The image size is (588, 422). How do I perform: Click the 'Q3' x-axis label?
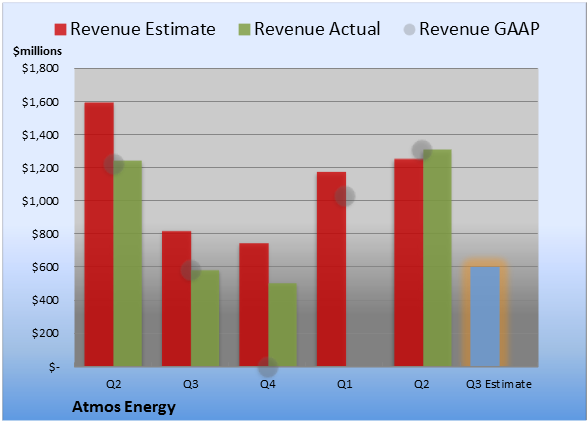point(190,384)
